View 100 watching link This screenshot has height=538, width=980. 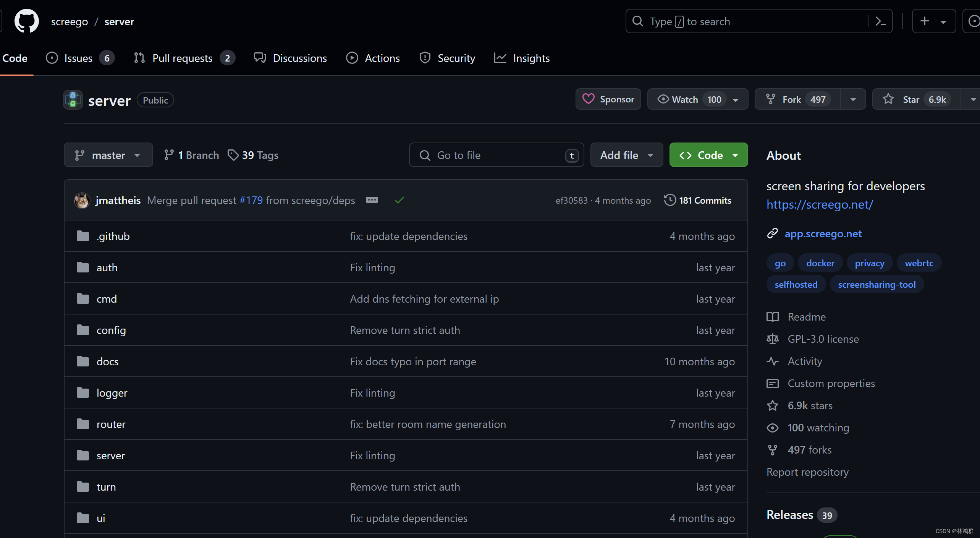click(808, 428)
